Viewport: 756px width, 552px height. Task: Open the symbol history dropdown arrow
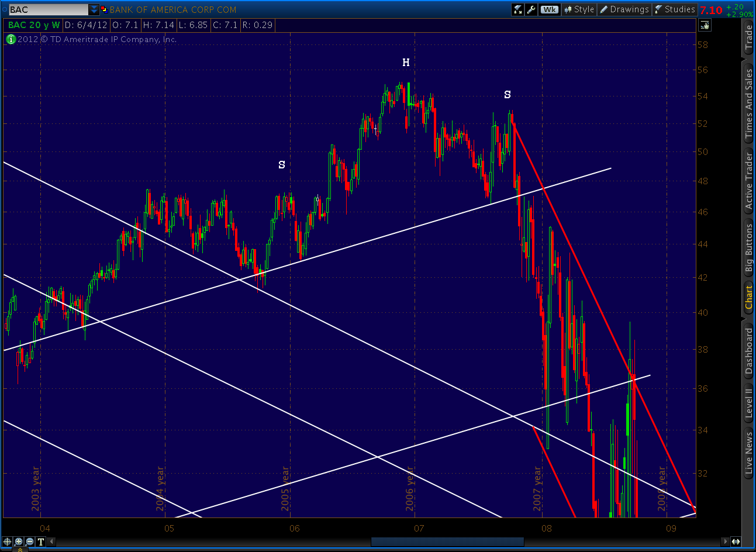tap(94, 9)
